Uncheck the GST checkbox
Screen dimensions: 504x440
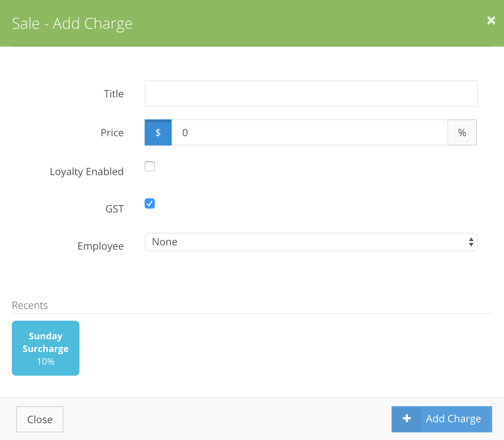[x=150, y=203]
